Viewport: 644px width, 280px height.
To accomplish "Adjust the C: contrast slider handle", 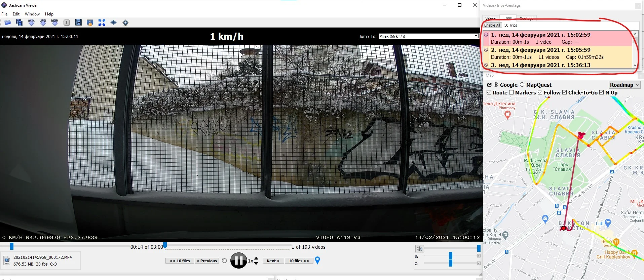I will (x=451, y=263).
